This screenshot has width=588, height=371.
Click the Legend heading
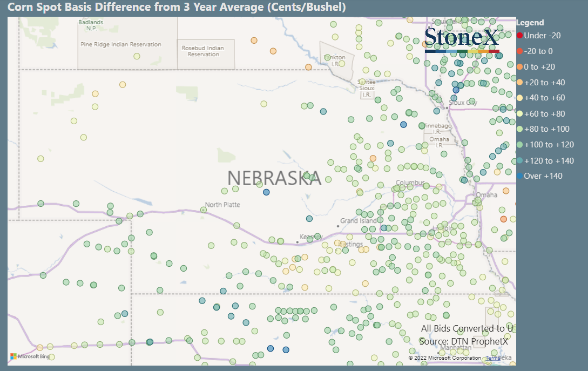[x=530, y=23]
